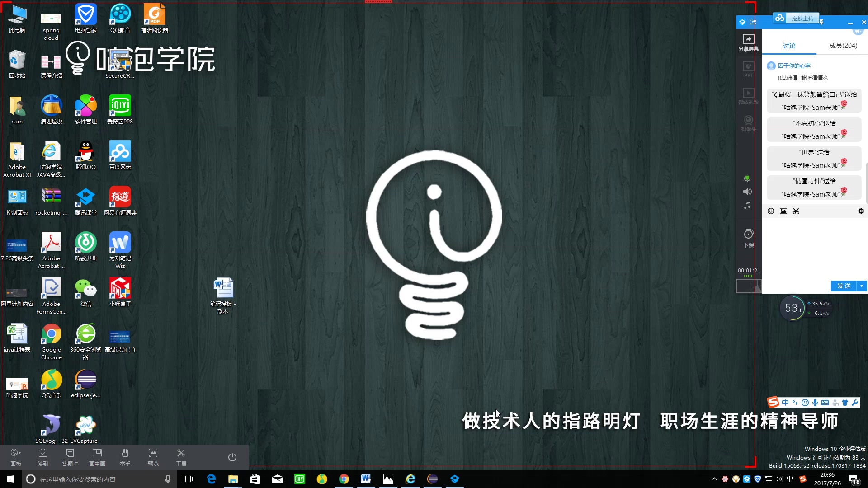Open 回收站 recycle bin
This screenshot has width=868, height=488.
point(17,64)
